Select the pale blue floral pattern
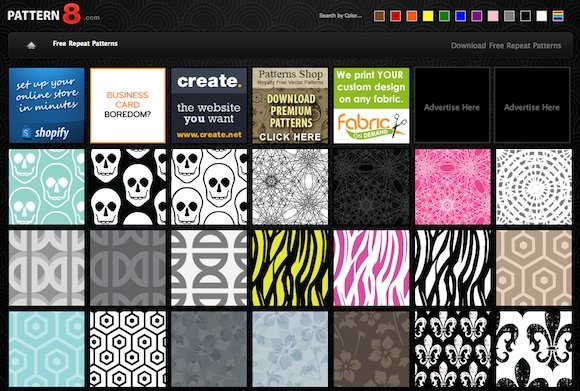This screenshot has width=580, height=391. point(290,349)
